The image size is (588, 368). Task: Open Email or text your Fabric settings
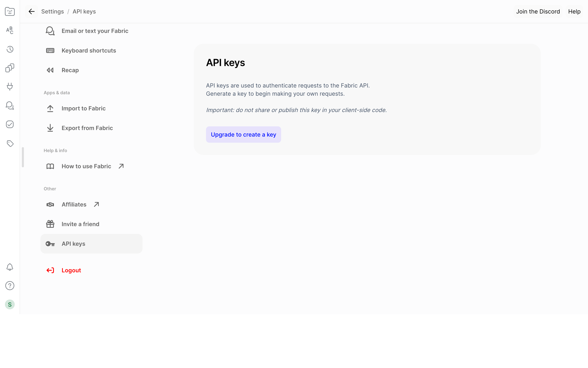[x=91, y=31]
